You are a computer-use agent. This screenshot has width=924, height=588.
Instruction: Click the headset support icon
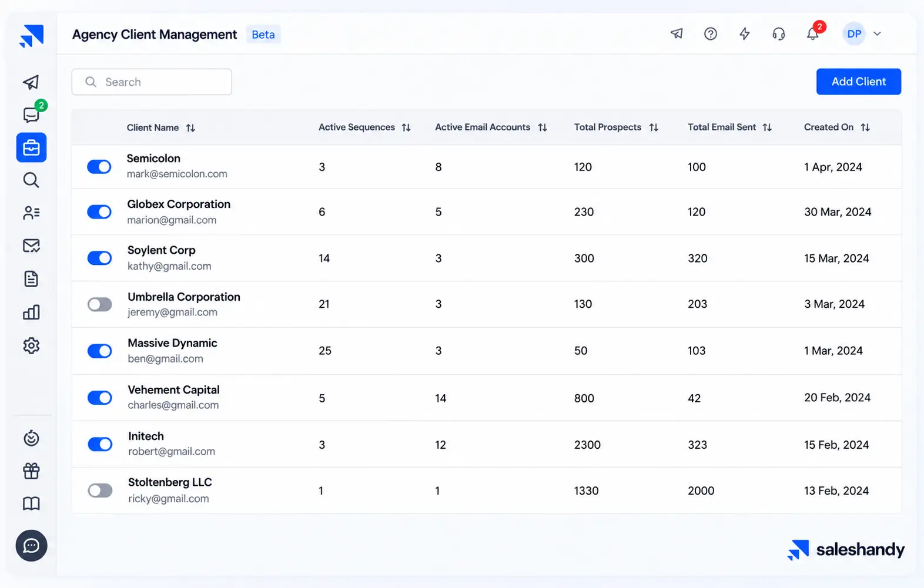779,33
